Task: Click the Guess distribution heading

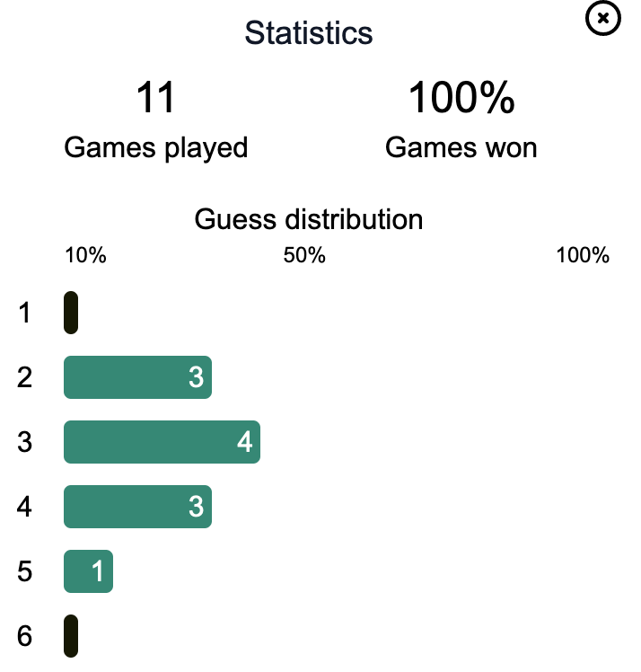Action: point(309,219)
